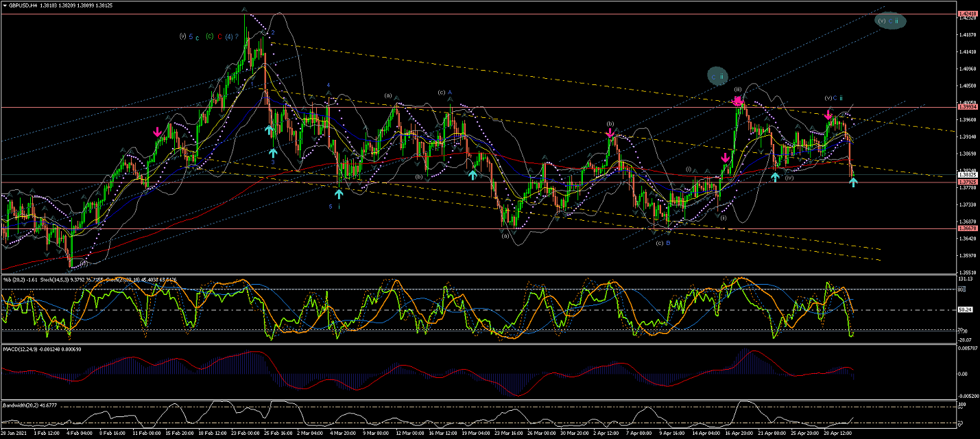Select the '5 i' wave label under cyan arrow

point(334,206)
